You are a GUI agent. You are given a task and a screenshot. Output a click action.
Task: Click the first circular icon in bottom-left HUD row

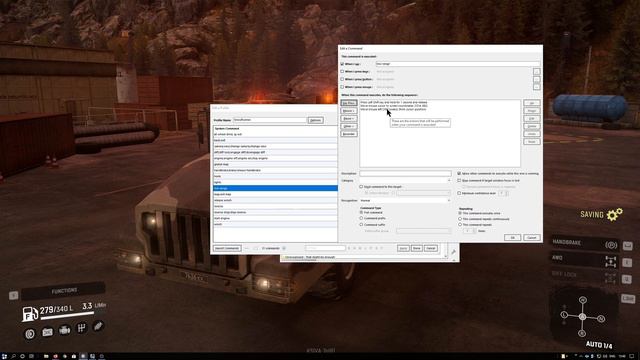[29, 333]
